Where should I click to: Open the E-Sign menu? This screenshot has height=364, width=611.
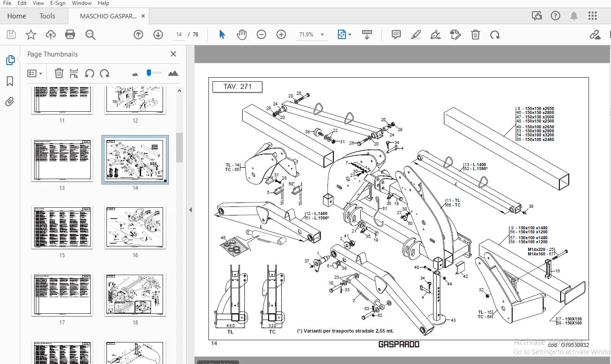(x=58, y=3)
